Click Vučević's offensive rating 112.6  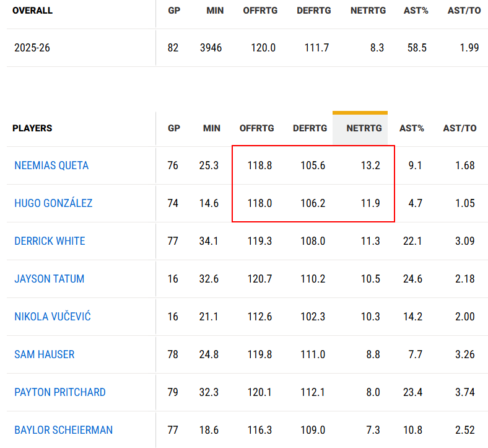tap(259, 317)
